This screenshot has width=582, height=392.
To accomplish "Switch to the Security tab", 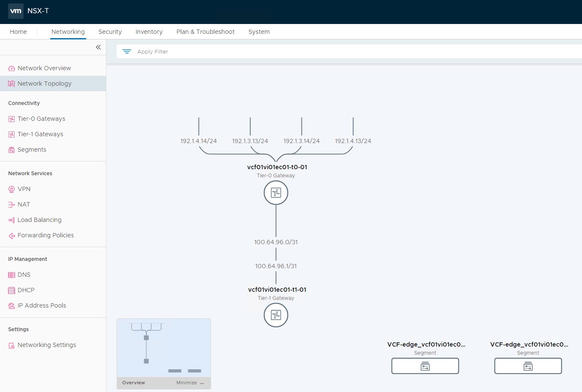I will 110,32.
